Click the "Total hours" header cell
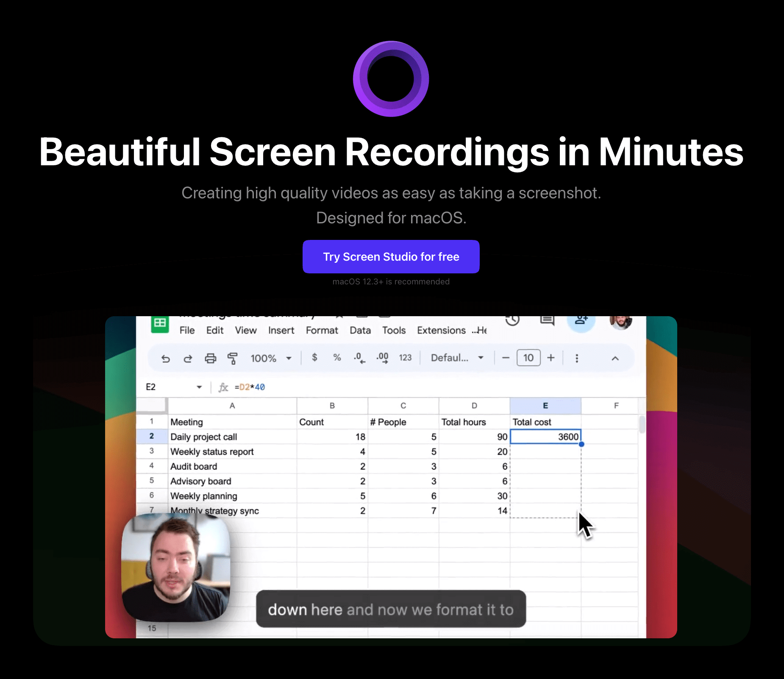This screenshot has width=784, height=679. click(475, 422)
